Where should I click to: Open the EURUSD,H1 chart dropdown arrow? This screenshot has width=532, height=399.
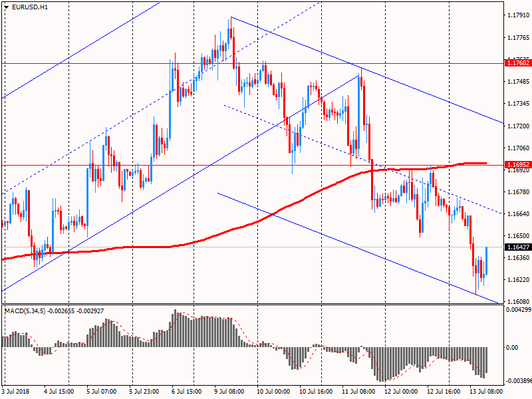pyautogui.click(x=7, y=7)
